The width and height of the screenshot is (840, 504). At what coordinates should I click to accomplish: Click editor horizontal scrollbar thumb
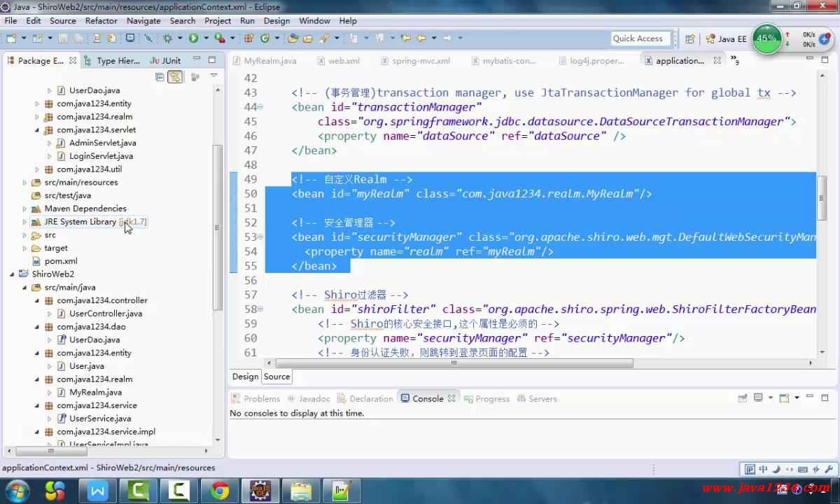pos(454,363)
